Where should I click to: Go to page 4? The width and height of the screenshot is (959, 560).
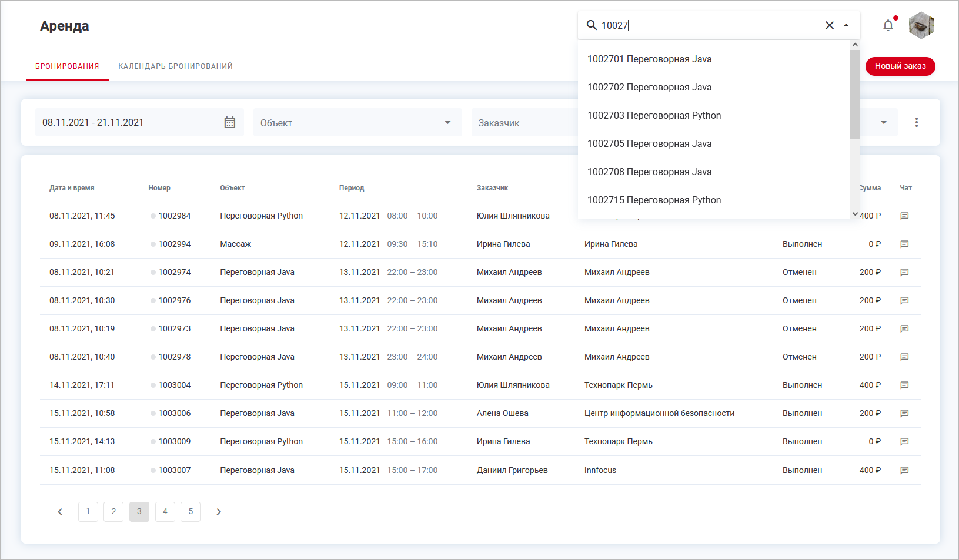(x=165, y=512)
